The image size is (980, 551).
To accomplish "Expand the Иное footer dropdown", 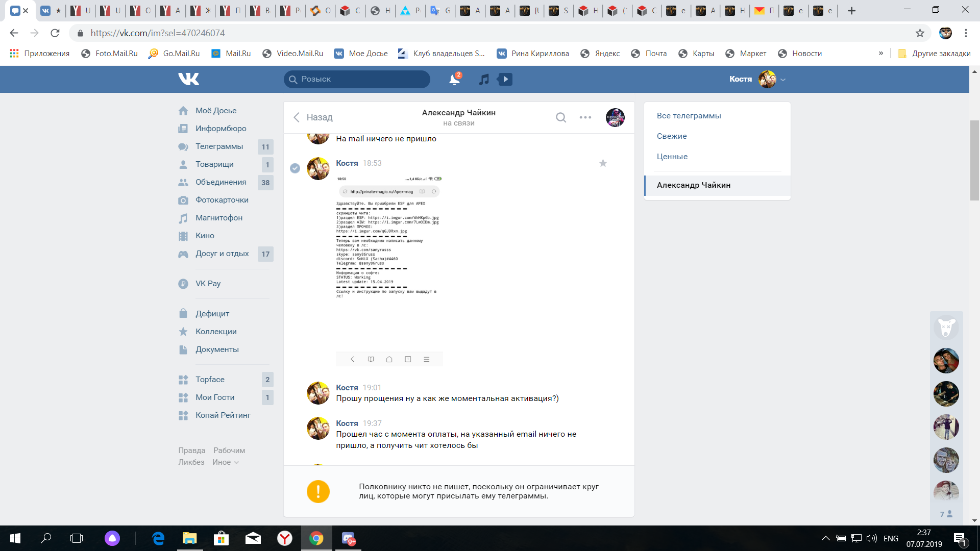I will (226, 462).
